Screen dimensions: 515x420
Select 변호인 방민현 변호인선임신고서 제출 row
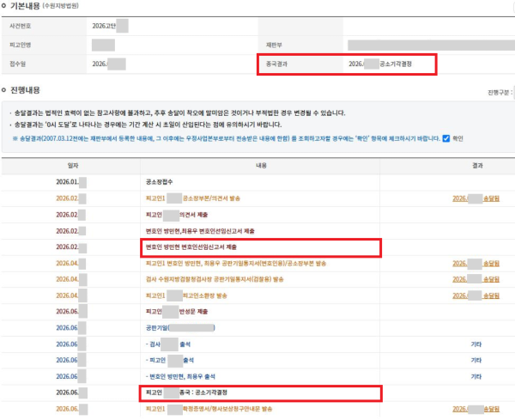click(x=191, y=247)
